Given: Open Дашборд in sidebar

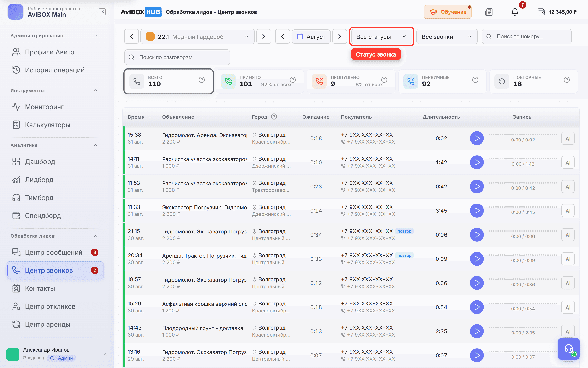Looking at the screenshot, I should (x=55, y=162).
